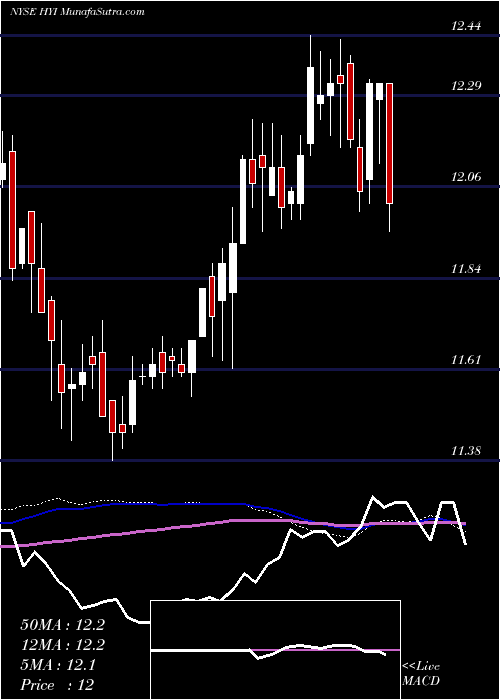The height and width of the screenshot is (700, 500).
Task: Click the 11.61 price axis label
Action: pyautogui.click(x=466, y=359)
